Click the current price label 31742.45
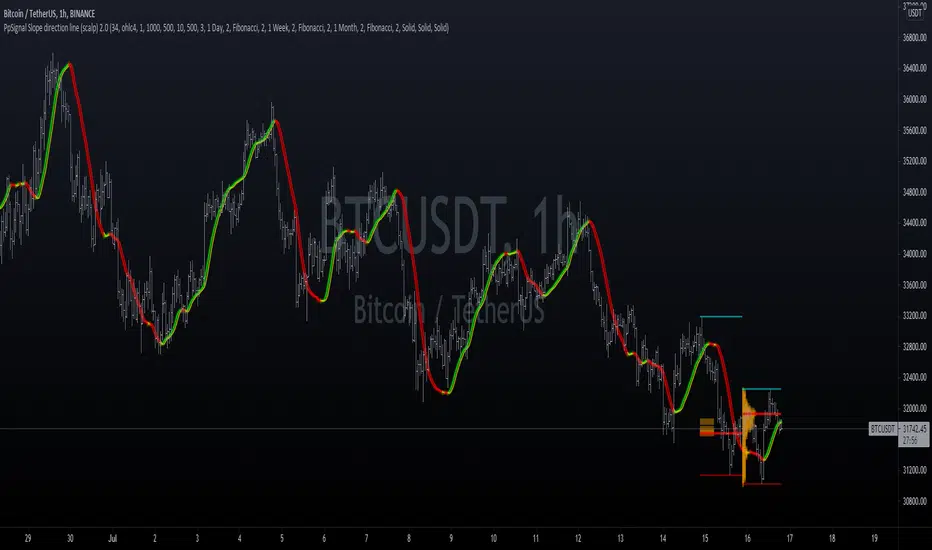This screenshot has width=932, height=550. (x=914, y=429)
